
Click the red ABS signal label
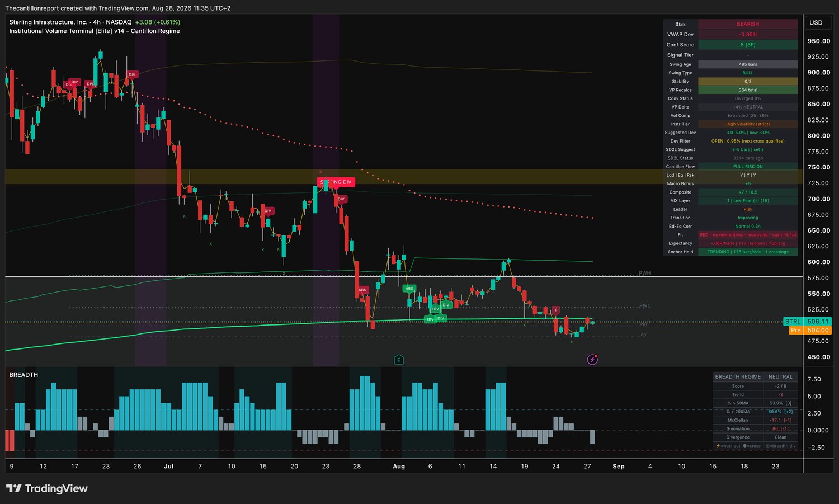(362, 290)
